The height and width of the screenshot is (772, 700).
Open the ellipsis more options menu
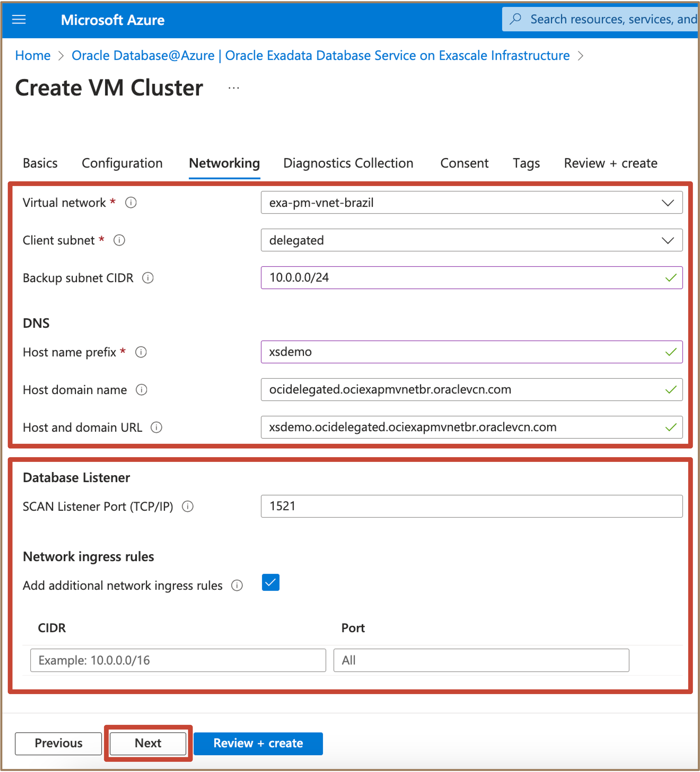(x=234, y=88)
